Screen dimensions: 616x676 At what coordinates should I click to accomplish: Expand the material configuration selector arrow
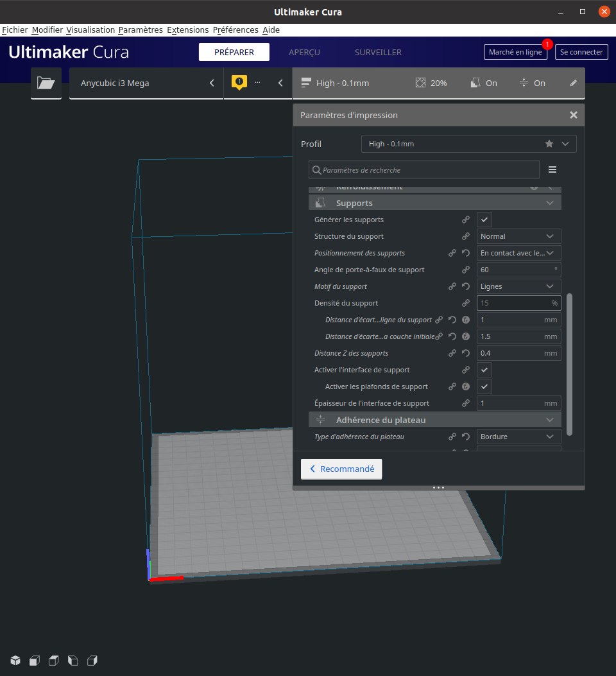[x=280, y=83]
